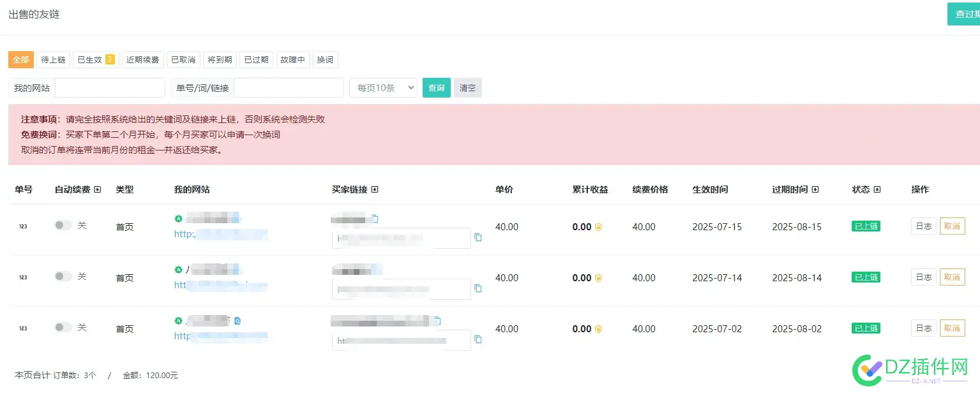The width and height of the screenshot is (980, 396).
Task: Copy the first order's buyer link
Action: coord(374,218)
